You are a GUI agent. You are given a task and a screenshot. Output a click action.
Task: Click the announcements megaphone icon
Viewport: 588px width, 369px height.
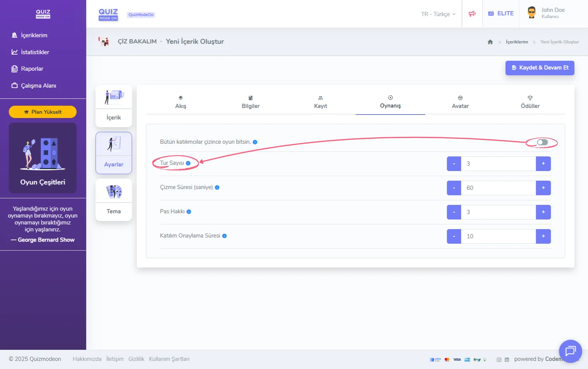[472, 14]
